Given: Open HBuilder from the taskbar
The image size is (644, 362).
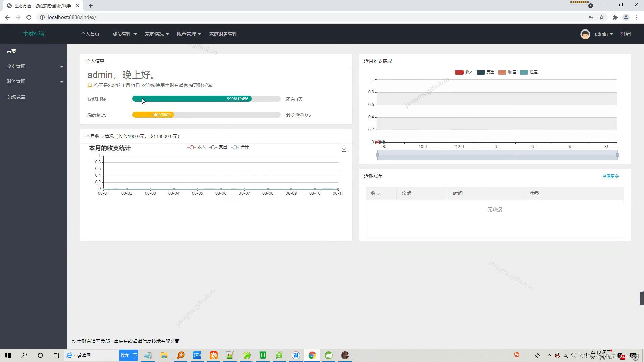Looking at the screenshot, I should (x=263, y=355).
